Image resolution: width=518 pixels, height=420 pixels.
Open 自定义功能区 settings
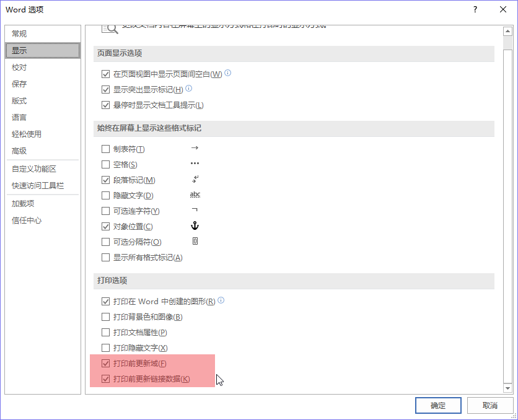[x=43, y=168]
